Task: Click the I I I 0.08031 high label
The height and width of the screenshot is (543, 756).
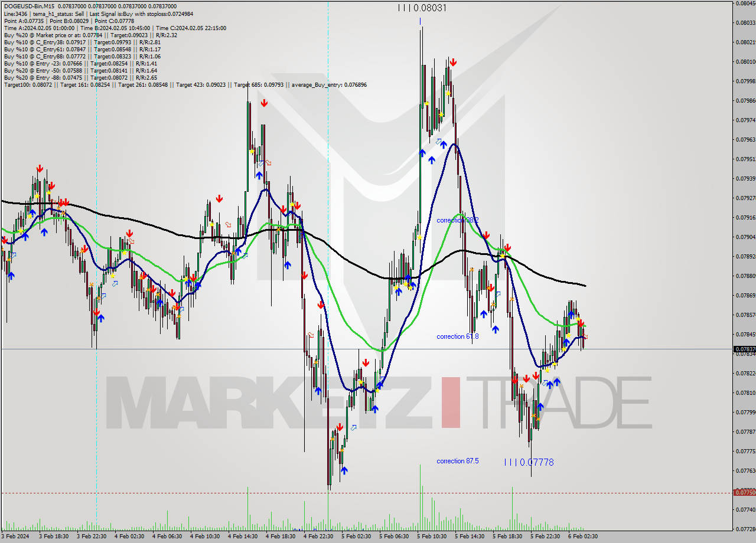Action: point(422,8)
